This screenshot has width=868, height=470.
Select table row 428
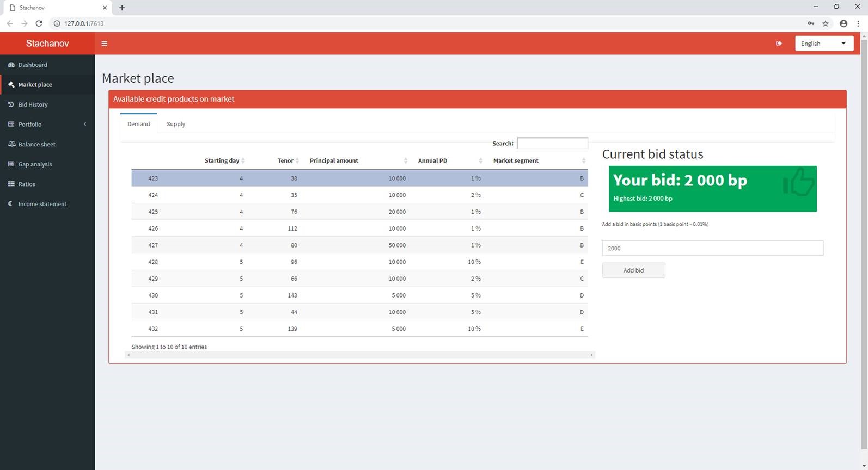pyautogui.click(x=359, y=262)
